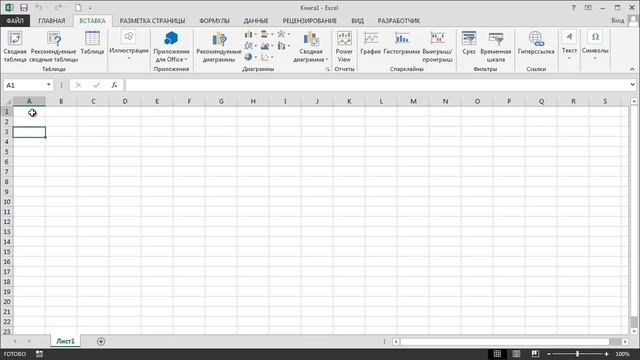Click inside the formula bar input

pyautogui.click(x=377, y=85)
